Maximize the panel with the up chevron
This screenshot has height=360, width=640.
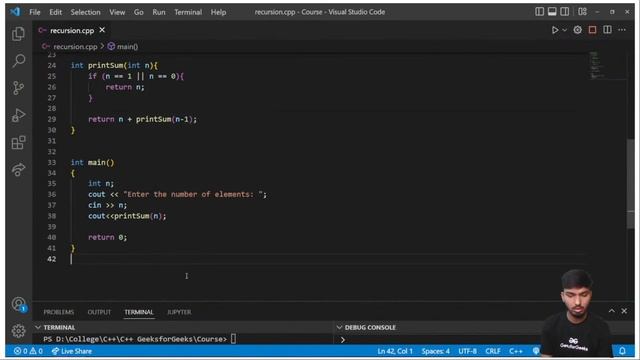(611, 311)
